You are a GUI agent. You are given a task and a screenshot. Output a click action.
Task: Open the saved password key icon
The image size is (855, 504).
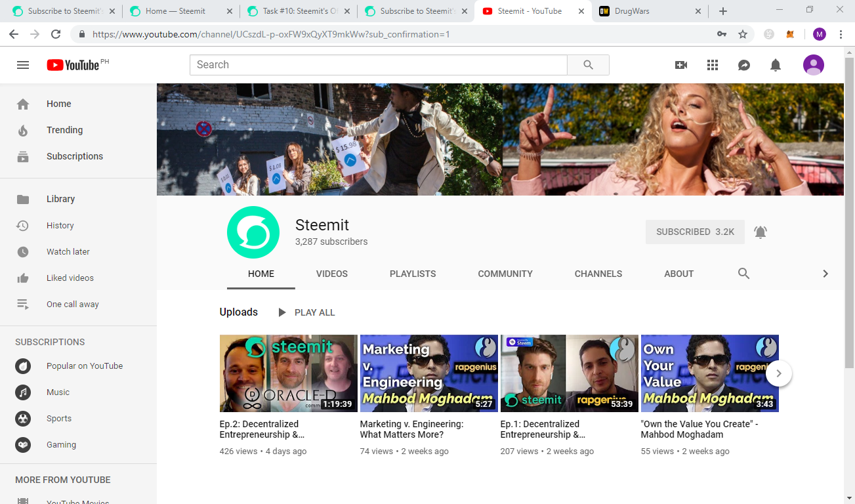point(722,34)
